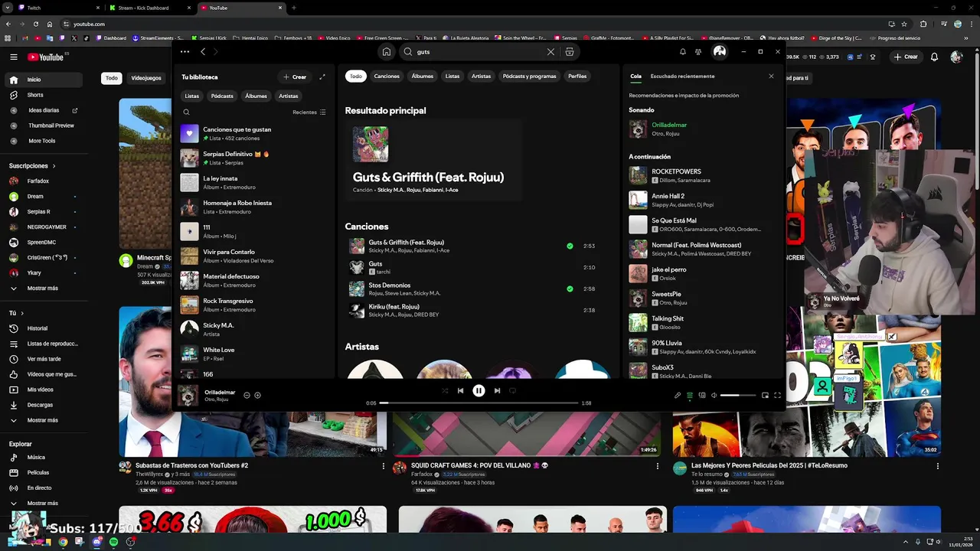The height and width of the screenshot is (551, 980).
Task: Show only Canciones search results
Action: [x=387, y=77]
